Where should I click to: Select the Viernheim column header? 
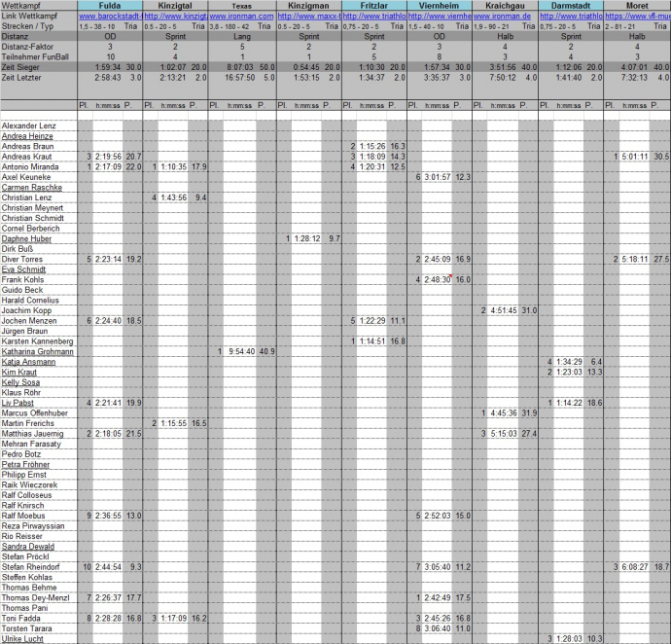click(440, 6)
